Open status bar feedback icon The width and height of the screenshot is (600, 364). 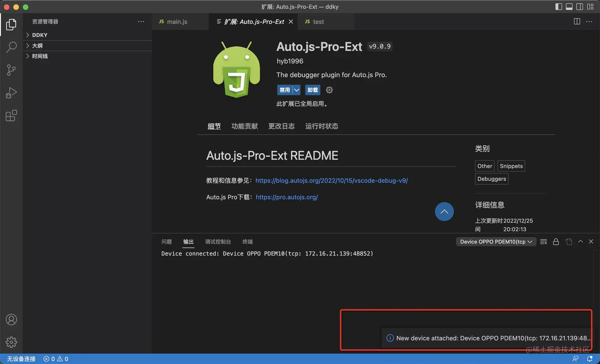(x=575, y=359)
